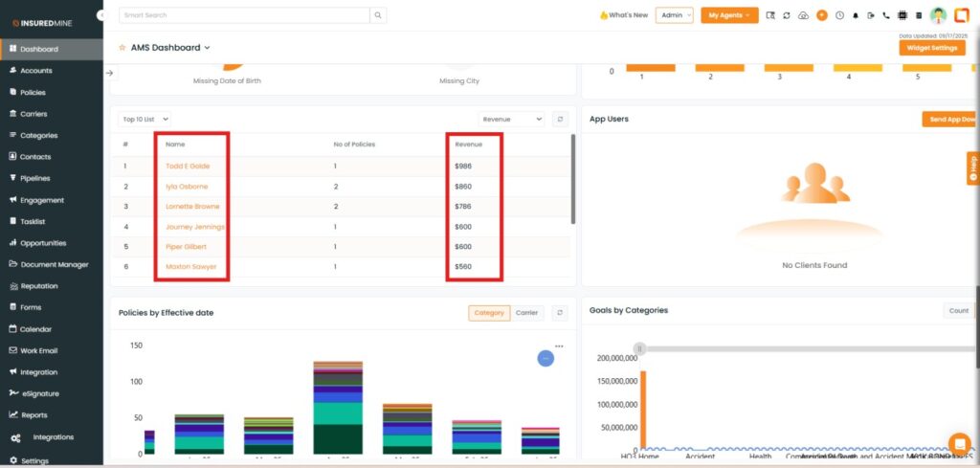980x468 pixels.
Task: Open the Admin role dropdown
Action: pos(674,15)
